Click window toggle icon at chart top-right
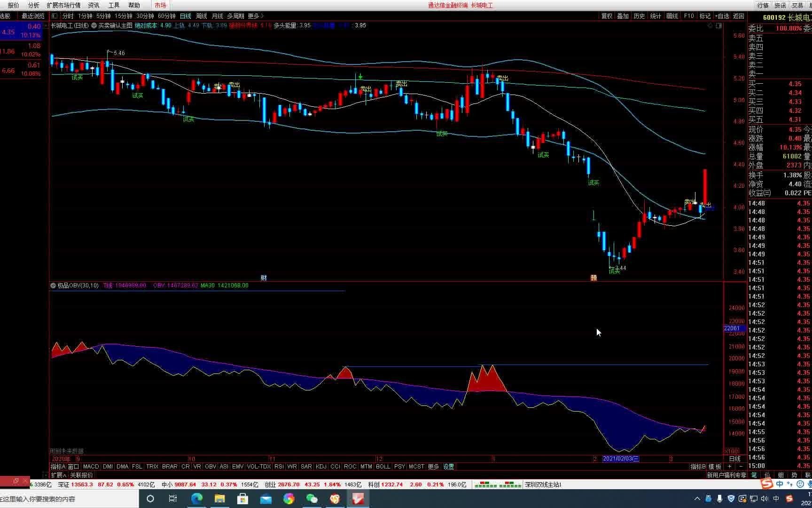Screen dimensions: 812x508 [719, 26]
